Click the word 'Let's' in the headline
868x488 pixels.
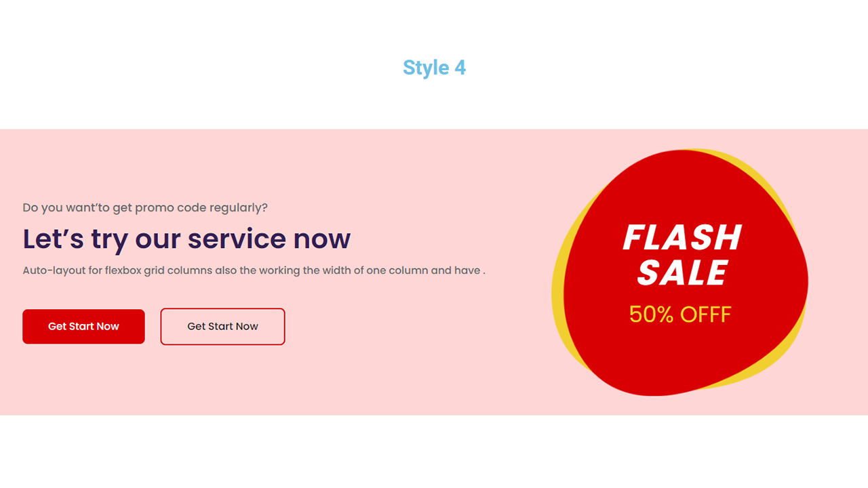click(54, 239)
